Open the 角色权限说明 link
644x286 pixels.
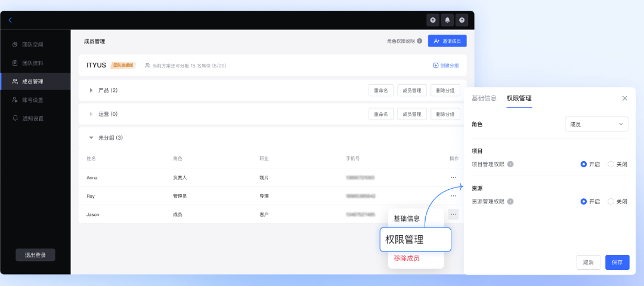(401, 41)
